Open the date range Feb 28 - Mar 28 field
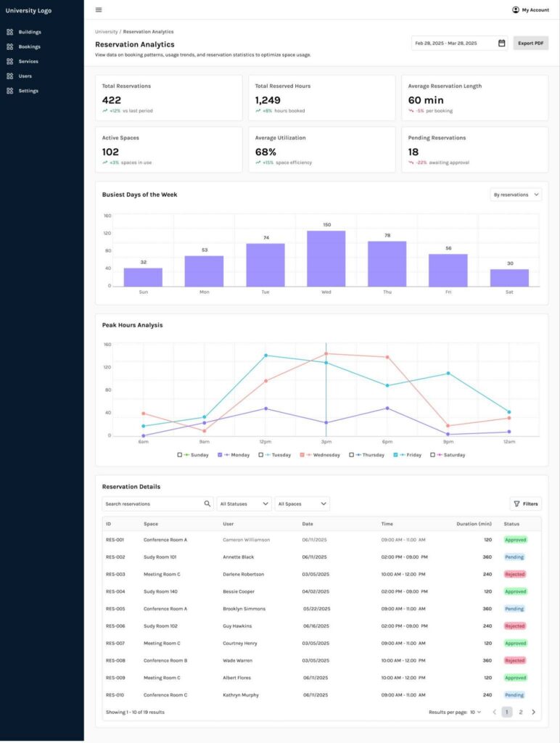560x743 pixels. (460, 43)
